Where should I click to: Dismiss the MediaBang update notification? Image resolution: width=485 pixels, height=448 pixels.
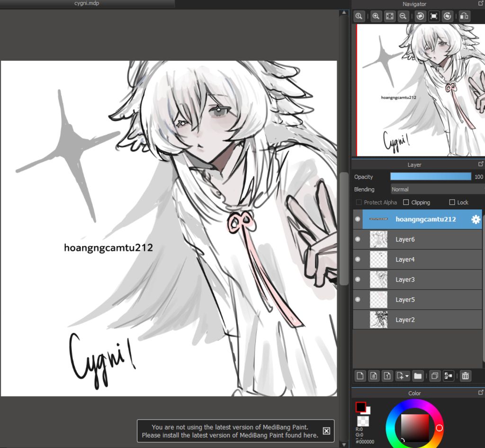point(326,431)
